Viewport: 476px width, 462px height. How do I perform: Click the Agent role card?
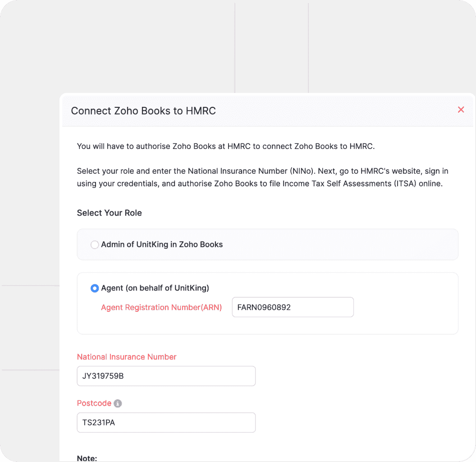pos(268,303)
